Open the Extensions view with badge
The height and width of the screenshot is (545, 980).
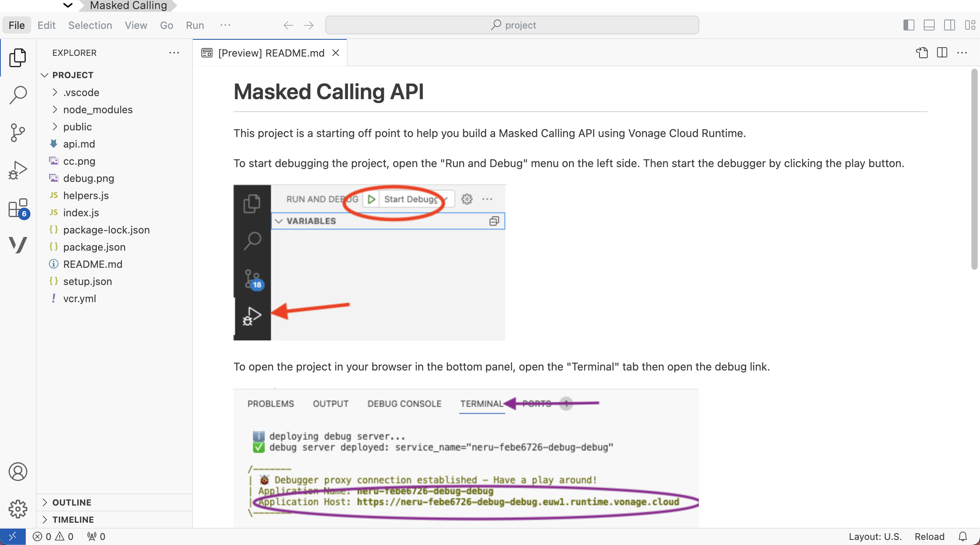click(x=18, y=208)
